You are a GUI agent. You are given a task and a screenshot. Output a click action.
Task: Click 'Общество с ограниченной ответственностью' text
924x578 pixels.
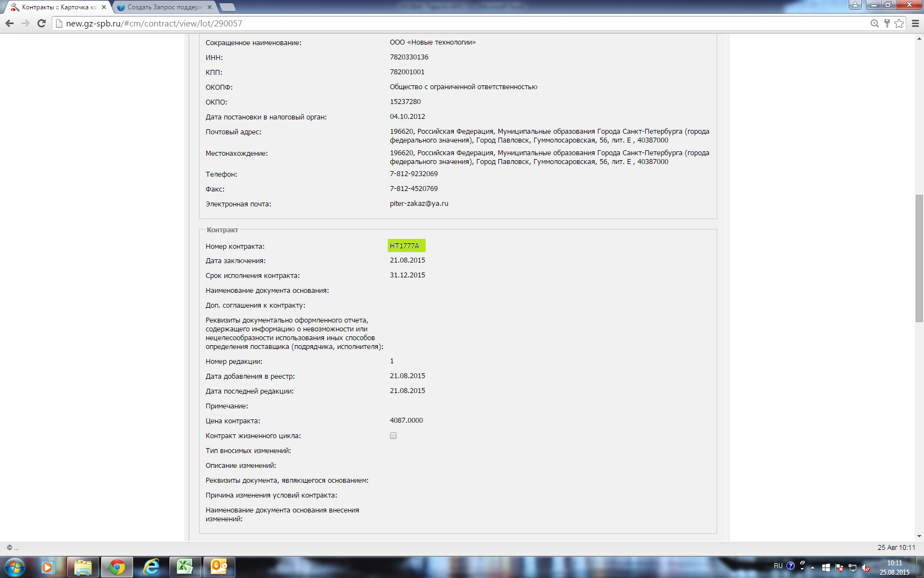(464, 87)
